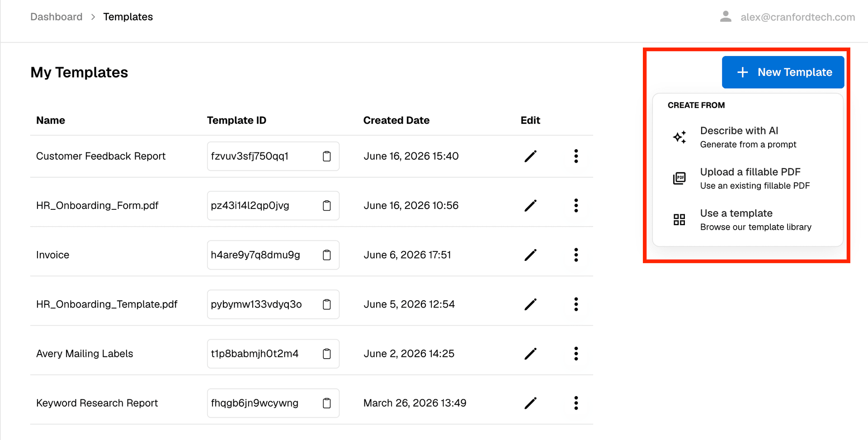
Task: Click the Created Date column header
Action: click(396, 120)
